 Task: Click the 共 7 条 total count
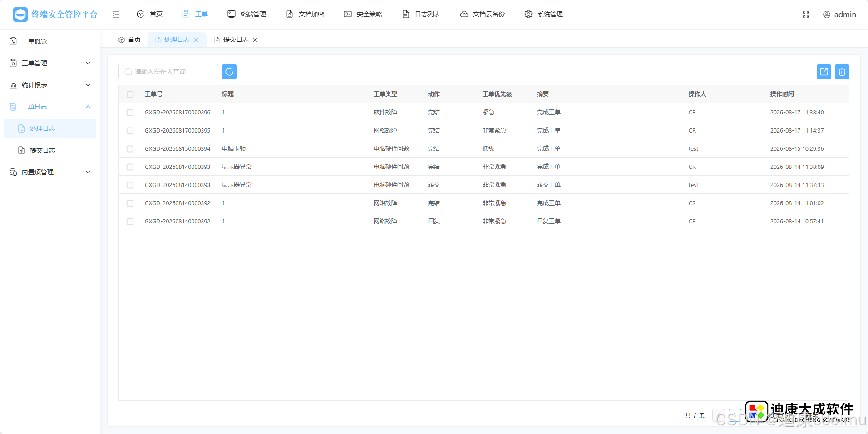pos(695,415)
